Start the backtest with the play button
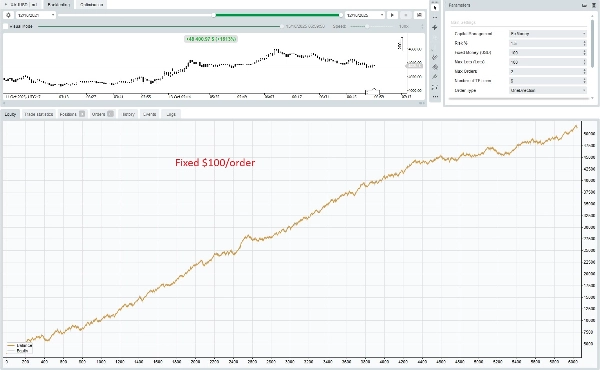 (x=392, y=15)
